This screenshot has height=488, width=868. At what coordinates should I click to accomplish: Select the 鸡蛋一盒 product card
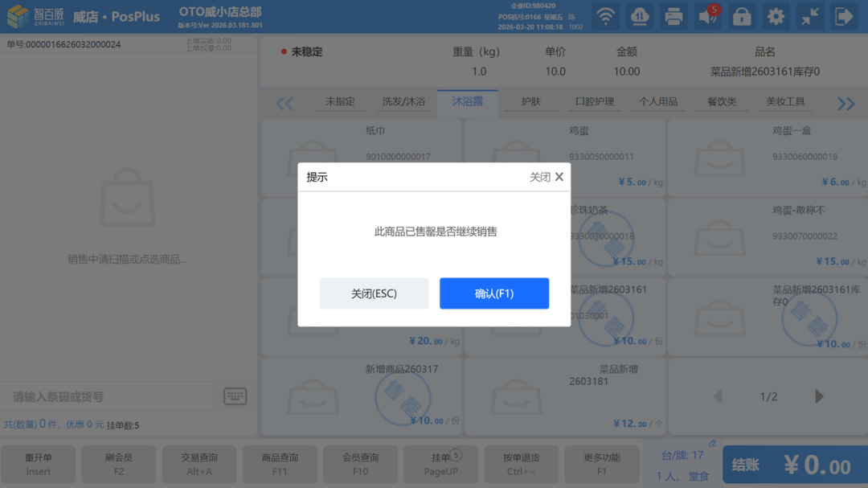tap(768, 158)
